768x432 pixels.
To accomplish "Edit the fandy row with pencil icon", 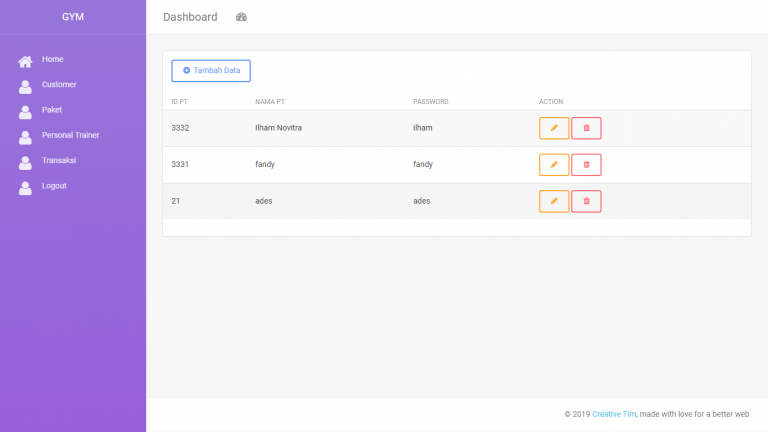I will 554,164.
